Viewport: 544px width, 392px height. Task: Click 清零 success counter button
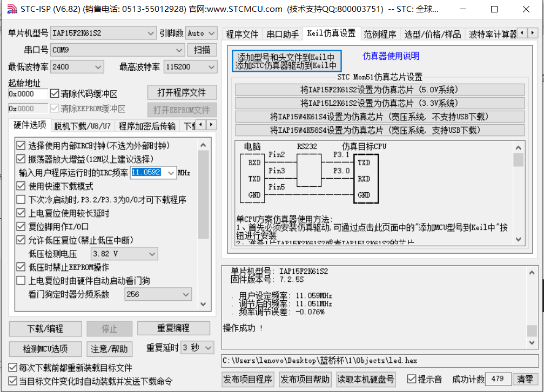point(525,379)
